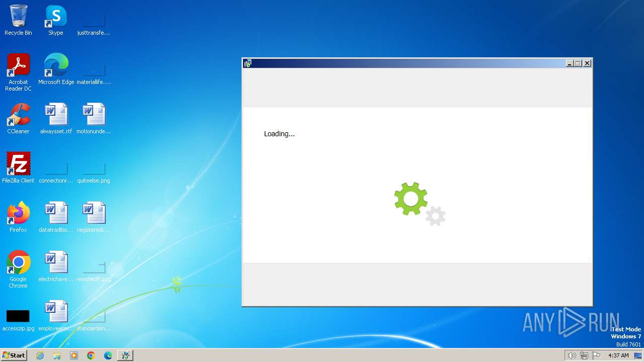Open Windows Explorer folder in taskbar
The height and width of the screenshot is (362, 644).
[x=57, y=355]
